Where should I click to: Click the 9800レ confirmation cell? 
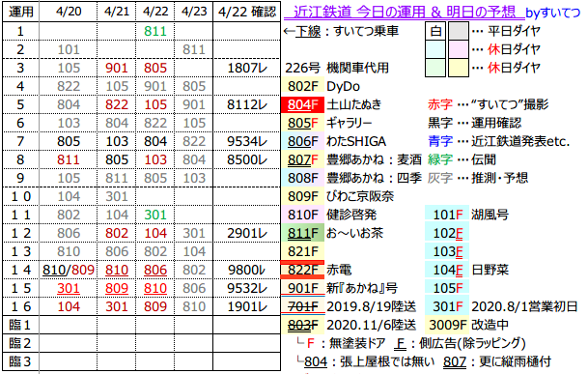[247, 270]
